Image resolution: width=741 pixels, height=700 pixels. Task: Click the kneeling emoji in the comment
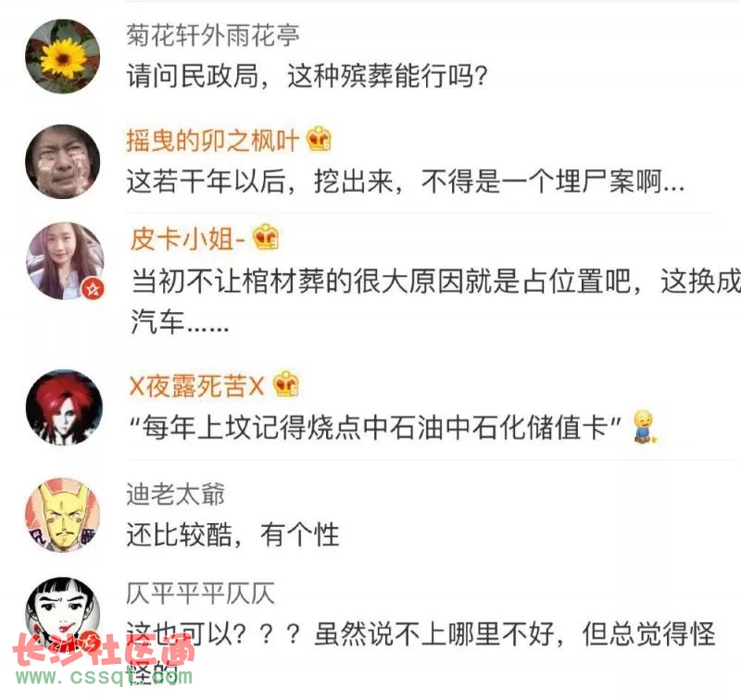(645, 427)
